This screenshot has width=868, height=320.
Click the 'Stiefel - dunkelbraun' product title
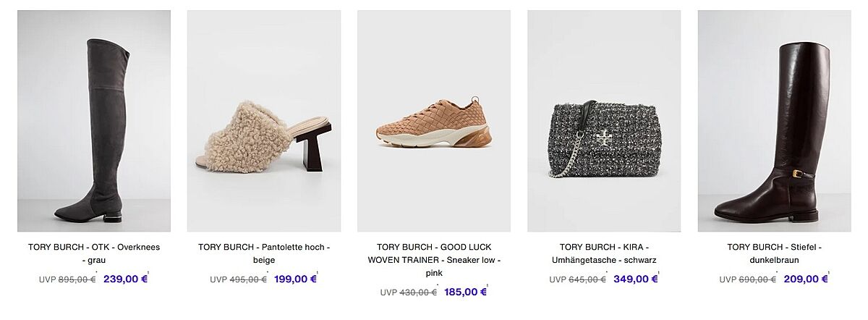tap(774, 253)
